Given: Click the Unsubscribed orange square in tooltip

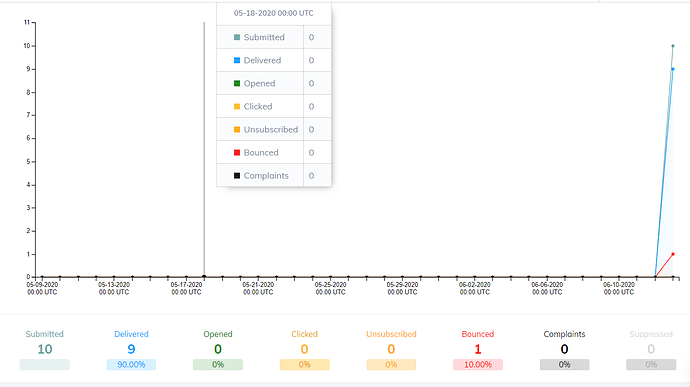Looking at the screenshot, I should click(x=237, y=129).
